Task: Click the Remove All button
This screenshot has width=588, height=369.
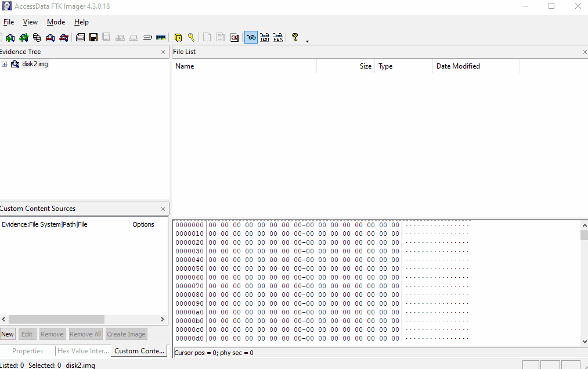Action: click(85, 334)
